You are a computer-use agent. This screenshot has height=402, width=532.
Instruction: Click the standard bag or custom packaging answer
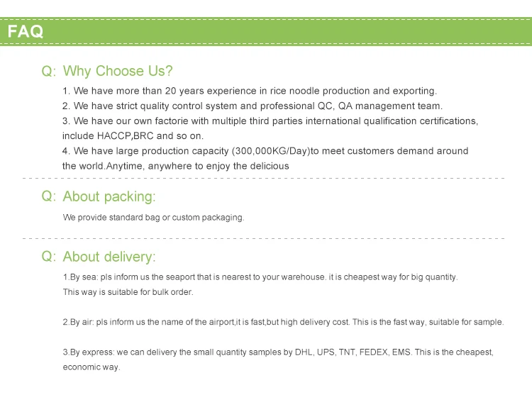pyautogui.click(x=153, y=218)
